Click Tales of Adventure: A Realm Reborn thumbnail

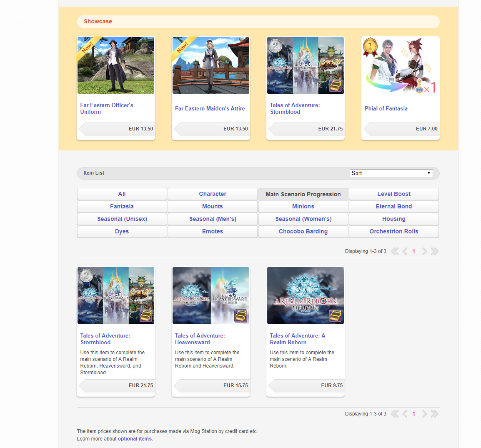[306, 295]
